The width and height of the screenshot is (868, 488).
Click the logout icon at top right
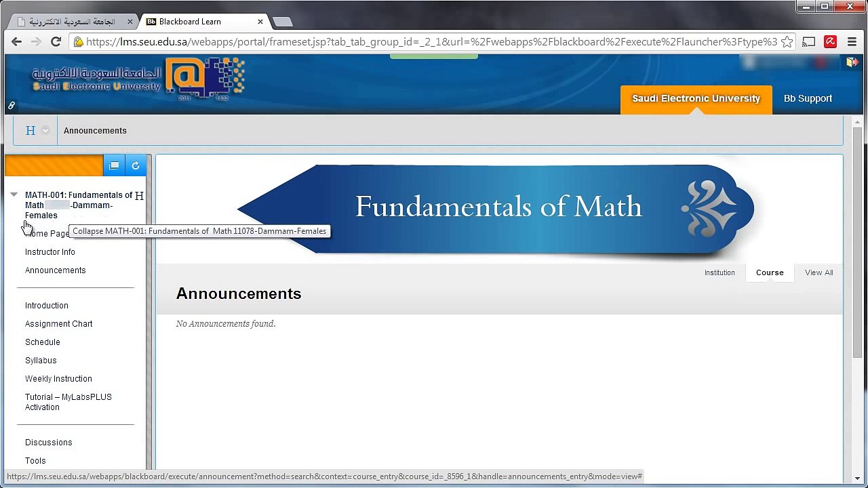point(852,62)
